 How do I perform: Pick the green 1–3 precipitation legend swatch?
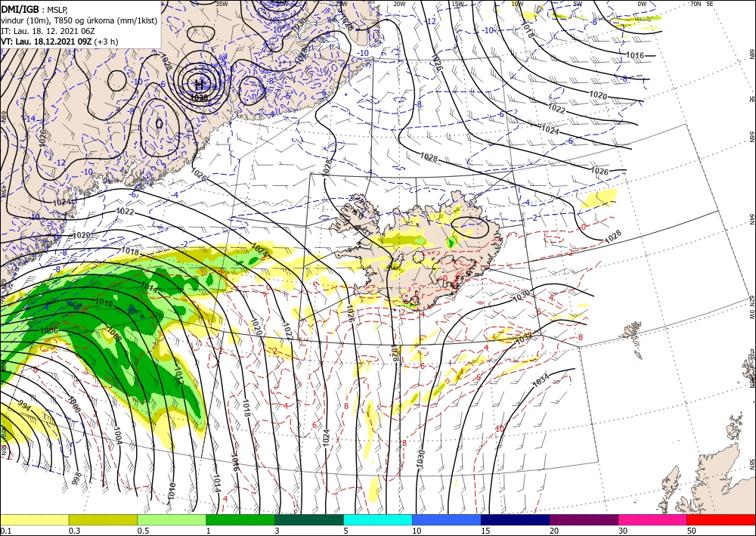point(240,519)
